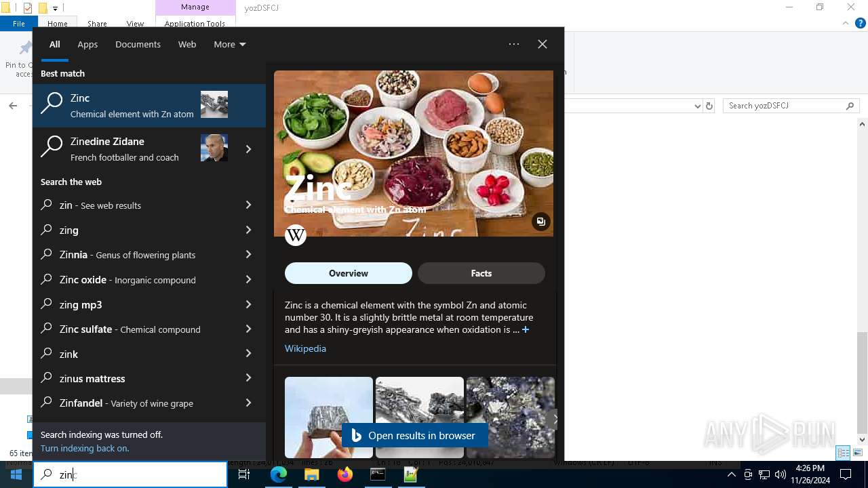Show next zinc images with carousel arrow

pyautogui.click(x=555, y=419)
